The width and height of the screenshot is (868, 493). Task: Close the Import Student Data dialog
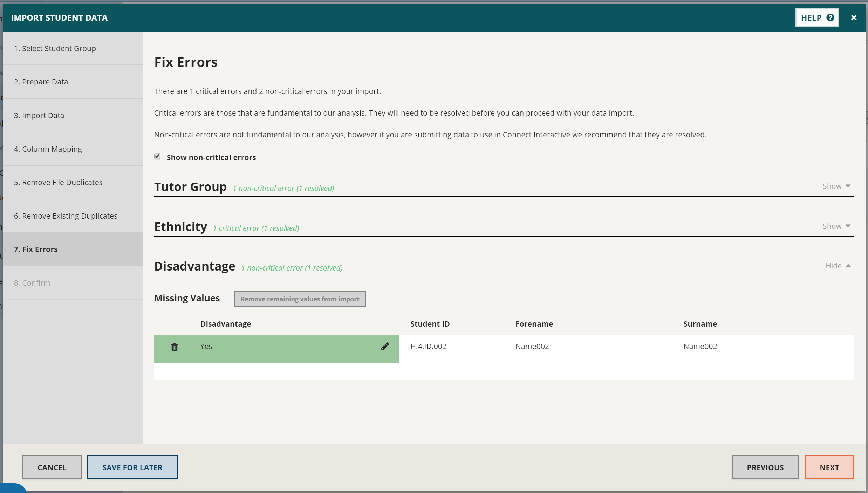[854, 18]
